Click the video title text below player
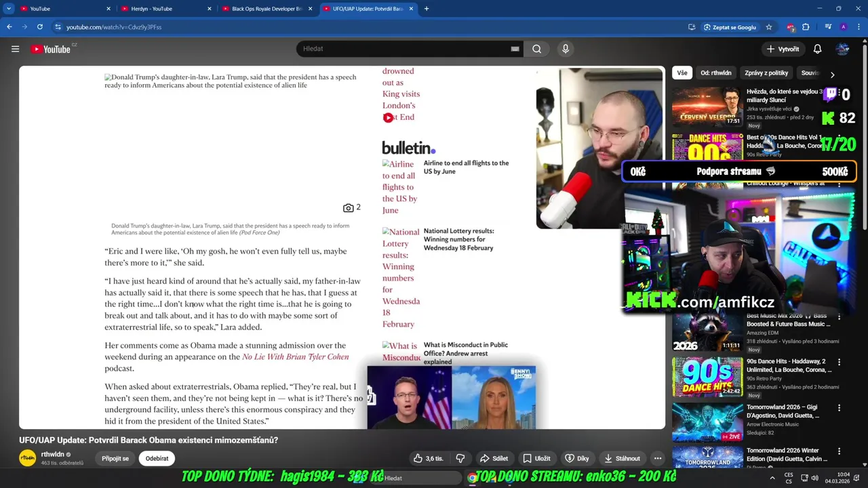This screenshot has height=488, width=868. [149, 440]
